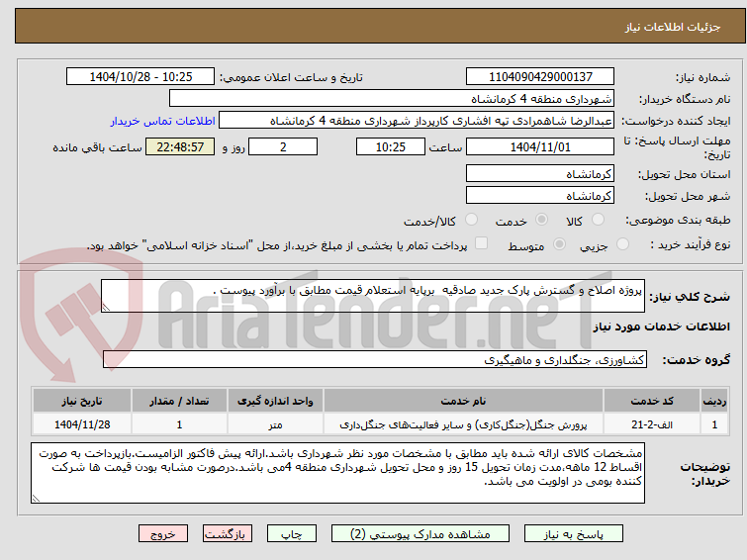Click the deadline time field 10:25

point(390,146)
